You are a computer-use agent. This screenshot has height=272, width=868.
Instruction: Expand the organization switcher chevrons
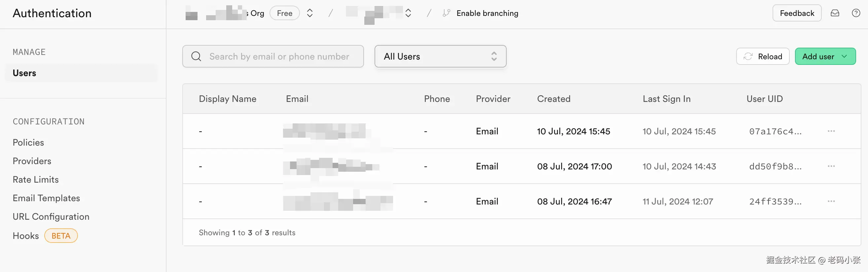click(310, 13)
